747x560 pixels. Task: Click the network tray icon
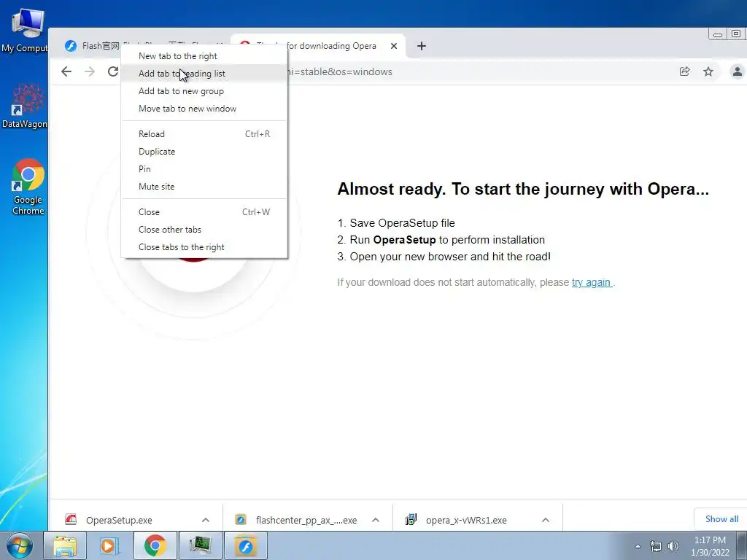(x=656, y=546)
